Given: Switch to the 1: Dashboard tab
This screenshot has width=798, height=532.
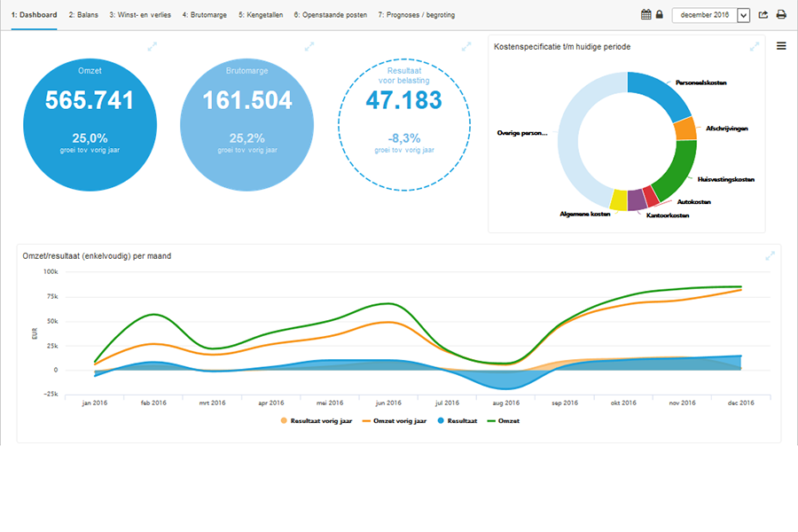Looking at the screenshot, I should point(34,15).
